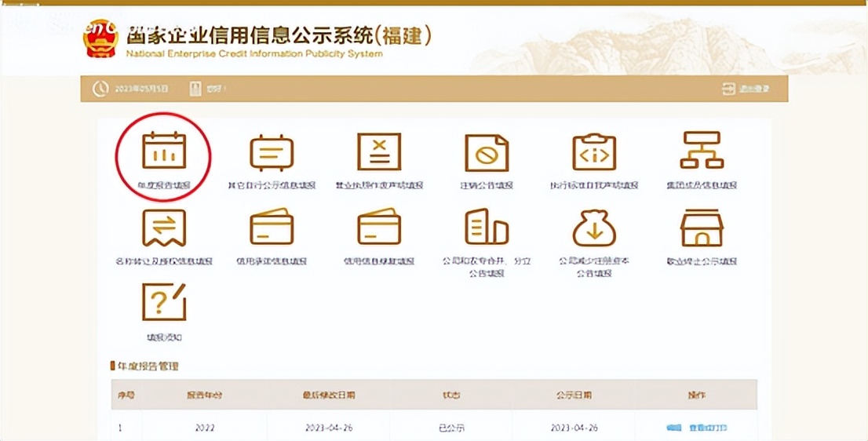The height and width of the screenshot is (441, 868).
Task: Click 国家企业信用信息公示系统 site title
Action: coord(279,37)
